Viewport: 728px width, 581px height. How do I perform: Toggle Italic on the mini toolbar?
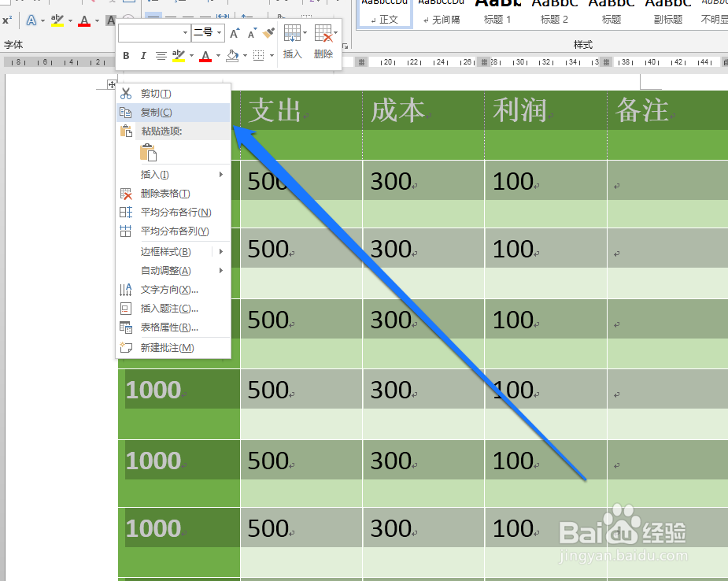tap(143, 55)
